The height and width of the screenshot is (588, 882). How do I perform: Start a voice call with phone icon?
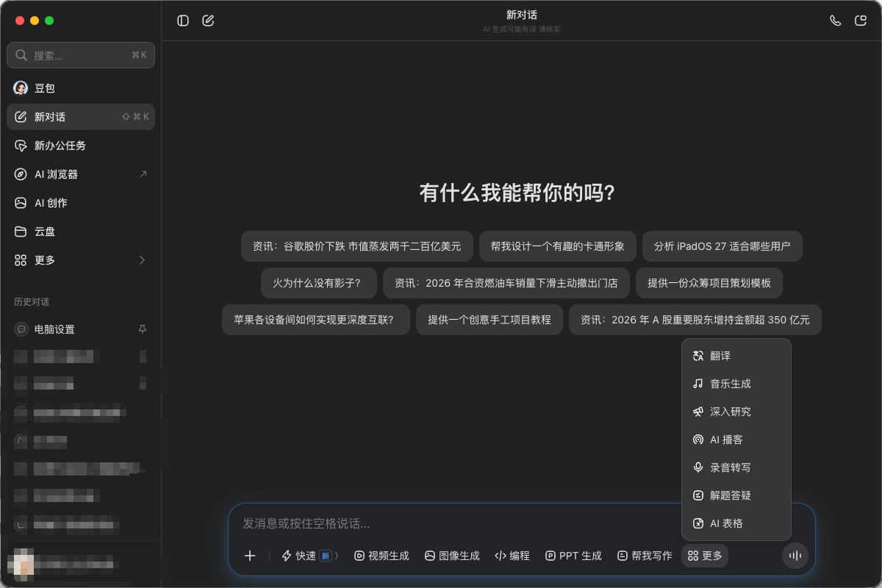click(835, 21)
